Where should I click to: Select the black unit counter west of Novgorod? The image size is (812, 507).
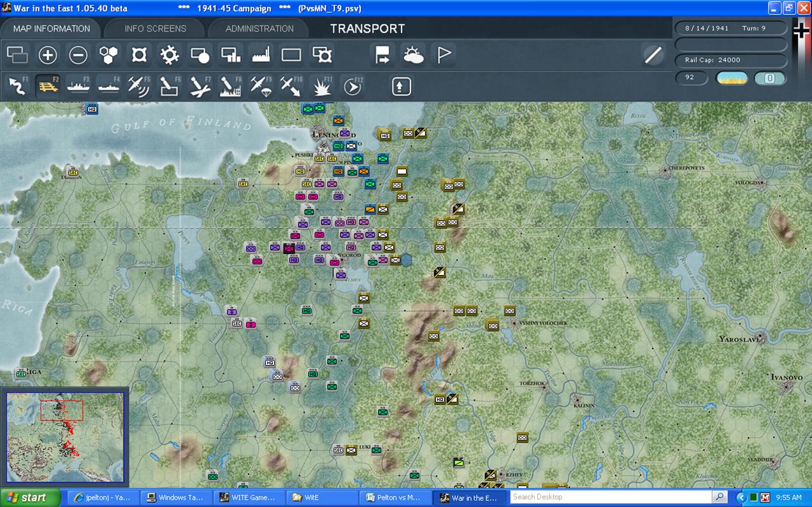(289, 248)
